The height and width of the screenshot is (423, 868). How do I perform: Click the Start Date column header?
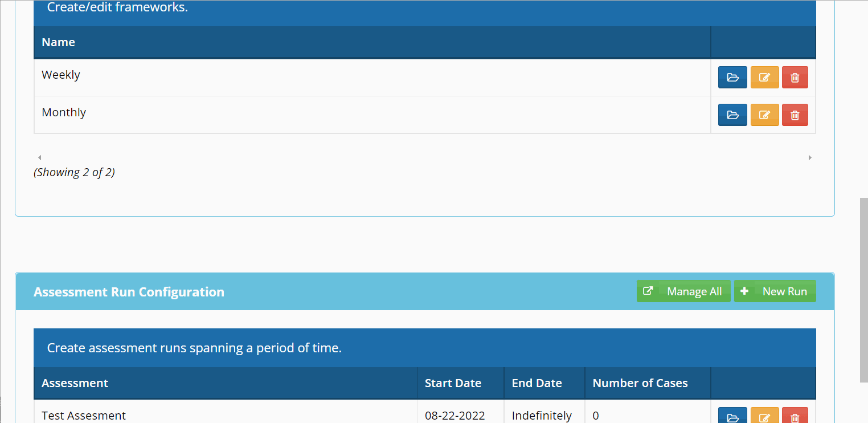453,383
